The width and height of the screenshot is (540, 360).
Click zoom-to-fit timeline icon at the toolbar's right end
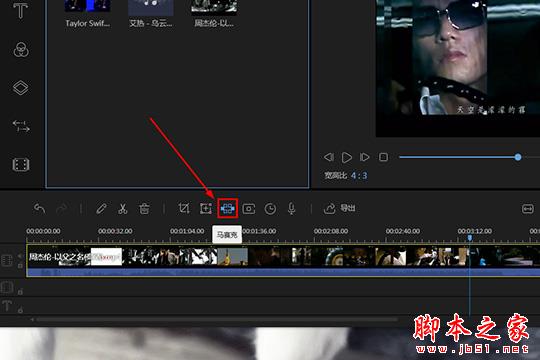pyautogui.click(x=528, y=209)
